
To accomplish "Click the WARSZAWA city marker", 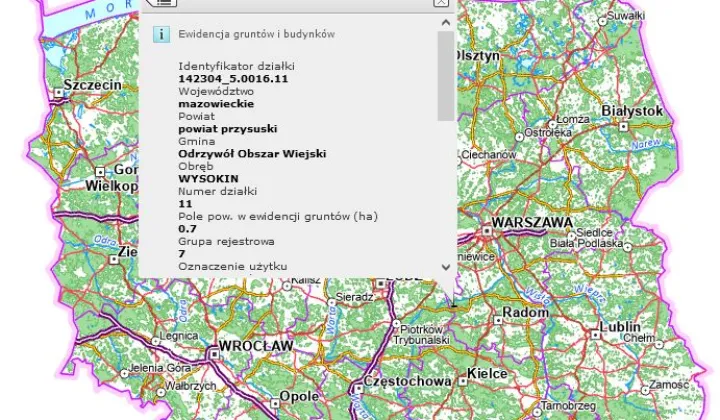I will click(x=487, y=230).
